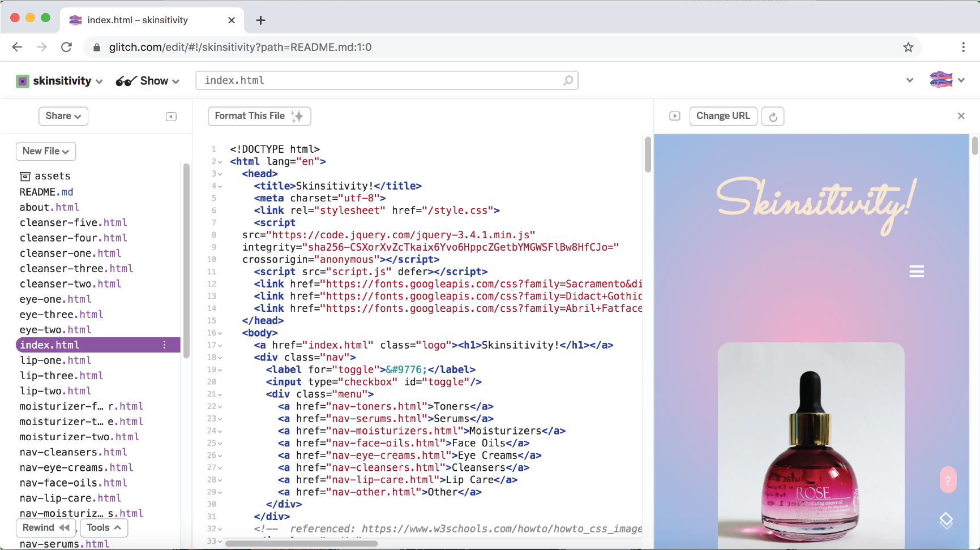Select about.html from the file list
The image size is (980, 550).
pos(49,208)
